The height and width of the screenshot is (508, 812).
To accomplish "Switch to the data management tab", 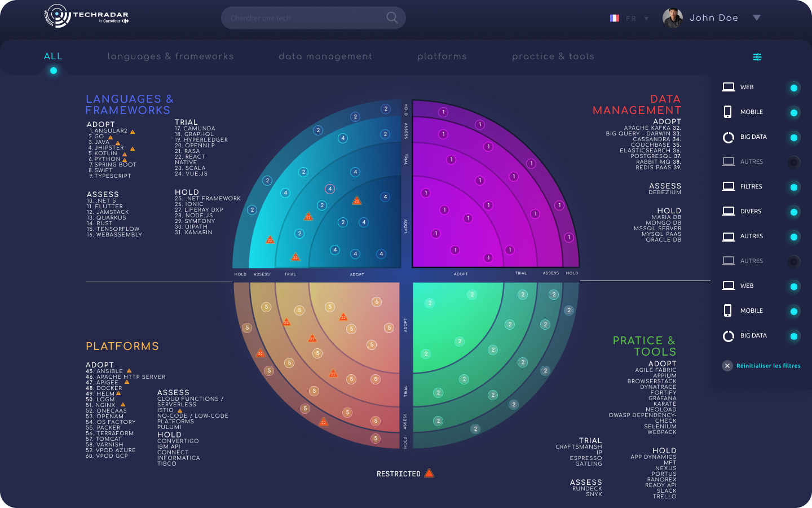I will [x=325, y=56].
